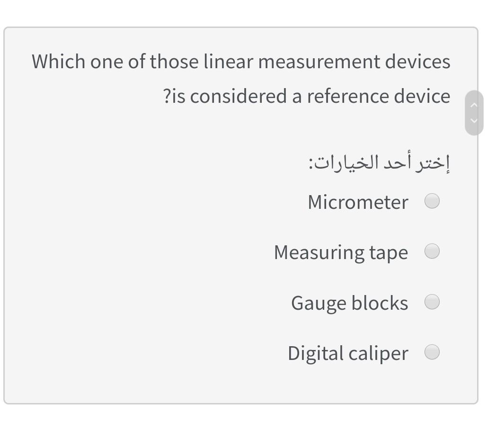Click the Digital caliper answer text

click(x=348, y=353)
